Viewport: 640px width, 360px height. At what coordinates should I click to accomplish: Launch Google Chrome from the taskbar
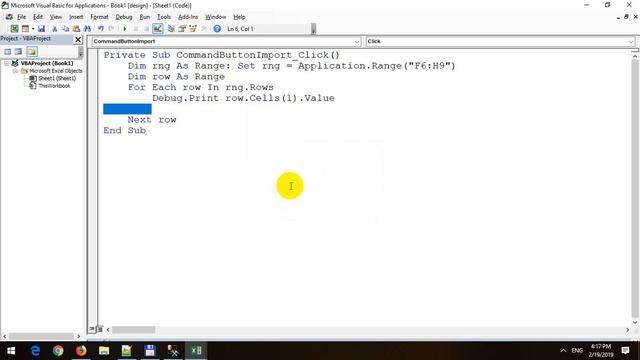click(58, 351)
